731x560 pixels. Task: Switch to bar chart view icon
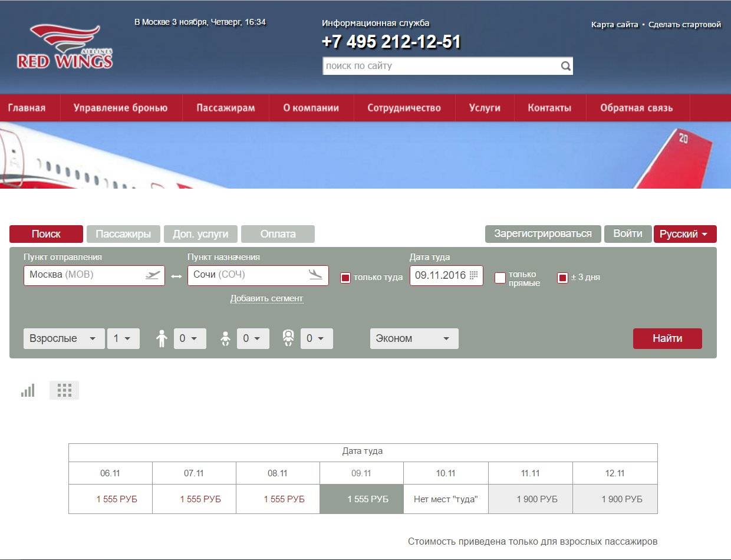28,390
